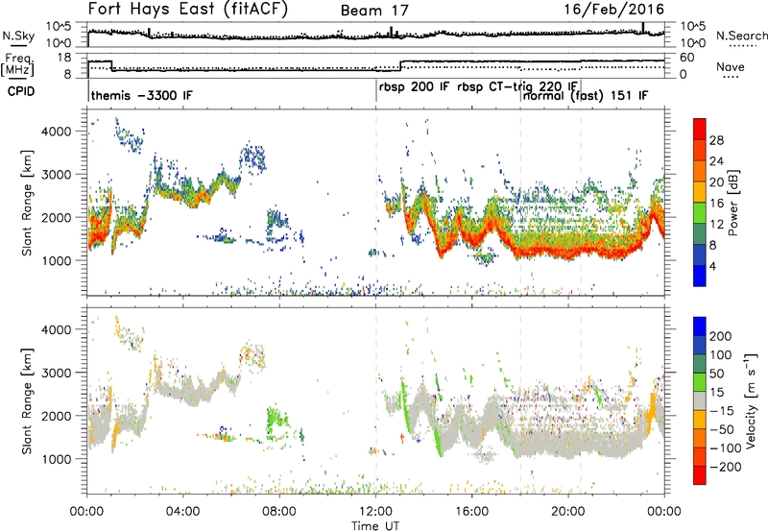Click the green 12 dB power swatch
The height and width of the screenshot is (532, 768).
point(700,212)
